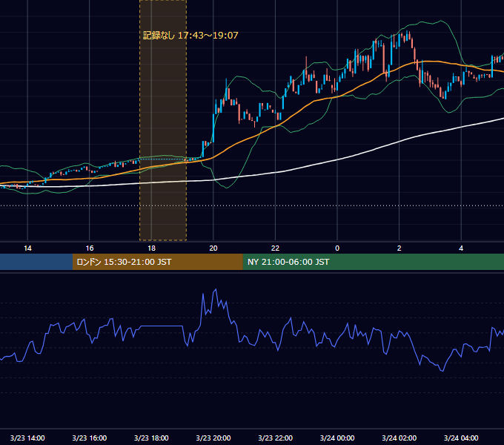This screenshot has width=504, height=445.
Task: Select the ロンドン 15:30-21:00 JST session bar
Action: pos(157,262)
